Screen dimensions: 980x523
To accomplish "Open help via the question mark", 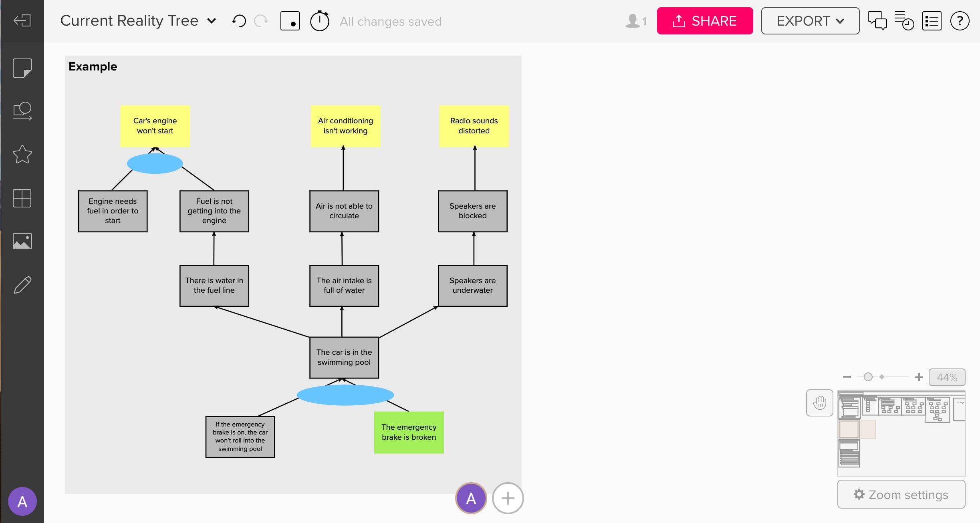I will 960,21.
